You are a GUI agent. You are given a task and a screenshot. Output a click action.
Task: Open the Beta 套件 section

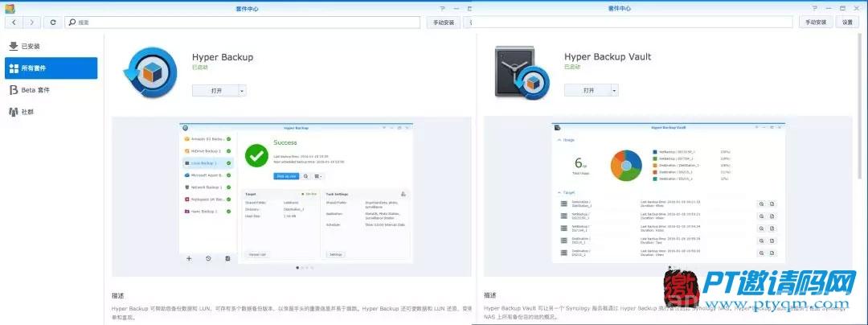click(x=51, y=89)
